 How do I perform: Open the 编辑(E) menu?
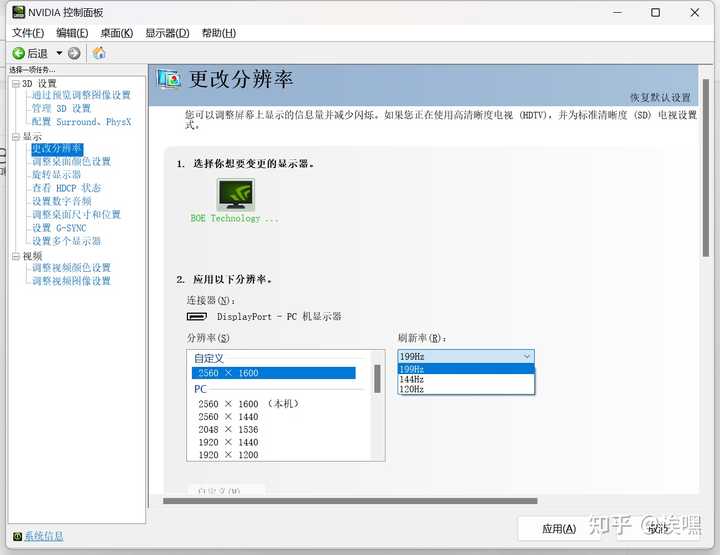click(72, 33)
